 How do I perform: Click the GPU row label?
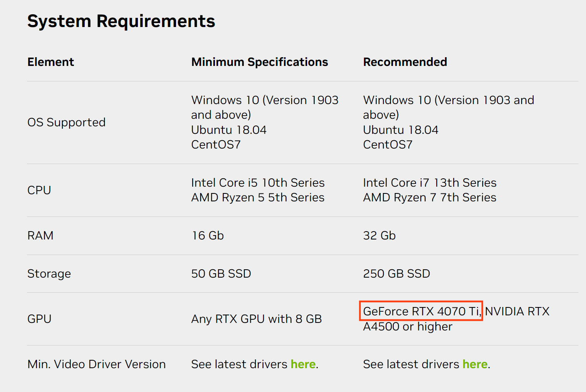coord(39,319)
